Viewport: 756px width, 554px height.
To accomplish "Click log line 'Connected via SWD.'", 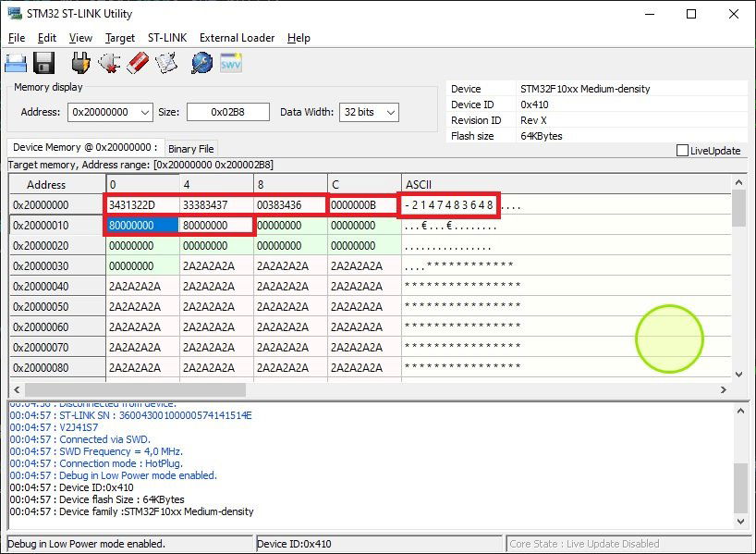I will point(105,439).
